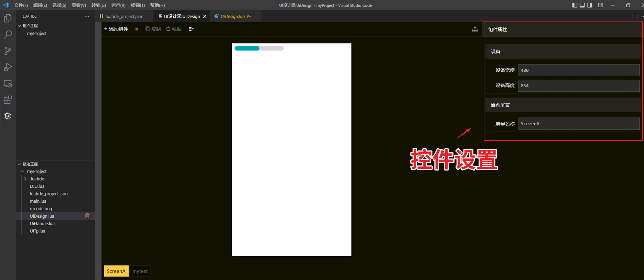Click the 屏幕名称 input field
Screen dimensions: 644x280
[x=579, y=124]
